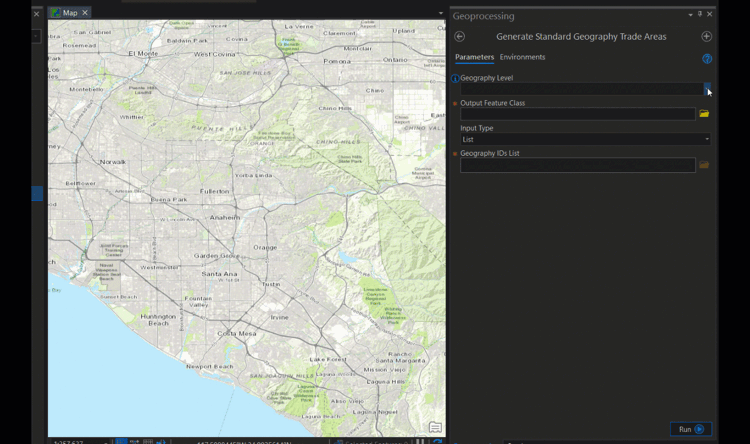
Task: Click the Pomona label on the map
Action: point(337,61)
